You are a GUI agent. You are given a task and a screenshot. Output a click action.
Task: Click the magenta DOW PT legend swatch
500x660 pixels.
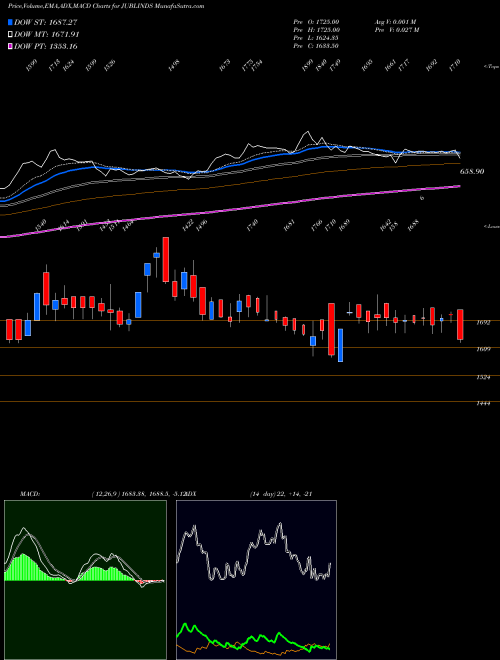pyautogui.click(x=11, y=46)
